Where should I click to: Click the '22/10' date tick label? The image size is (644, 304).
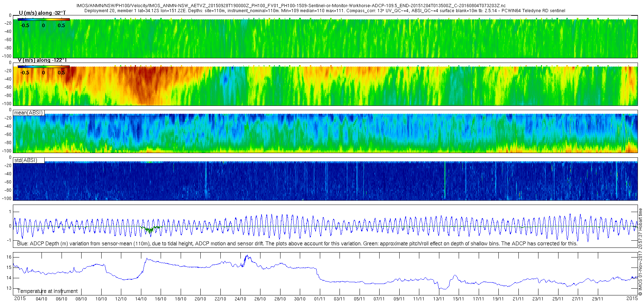(x=220, y=299)
